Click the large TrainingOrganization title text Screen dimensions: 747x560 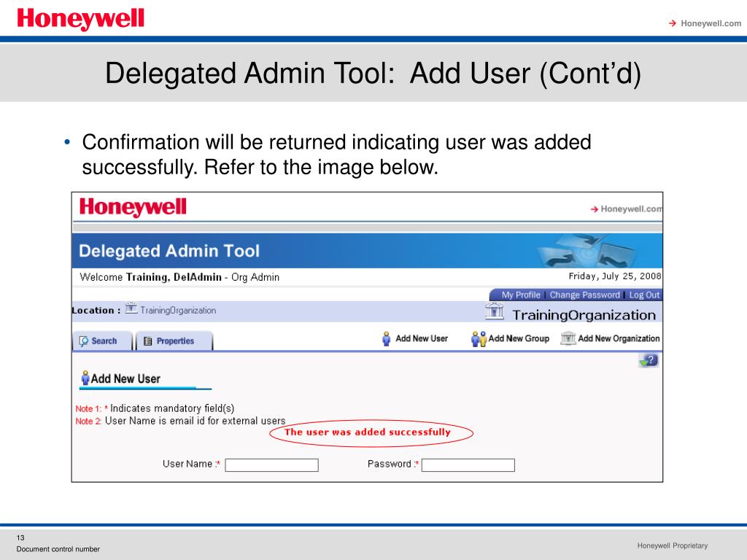584,315
